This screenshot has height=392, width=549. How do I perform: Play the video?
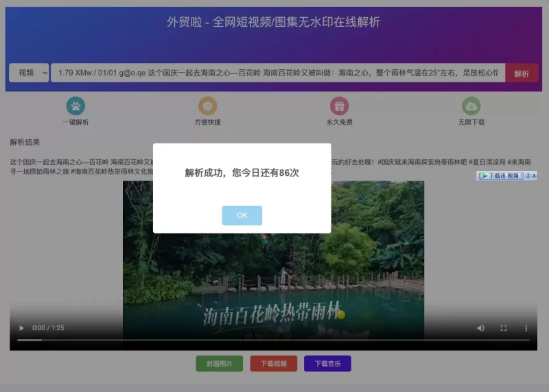click(x=21, y=328)
